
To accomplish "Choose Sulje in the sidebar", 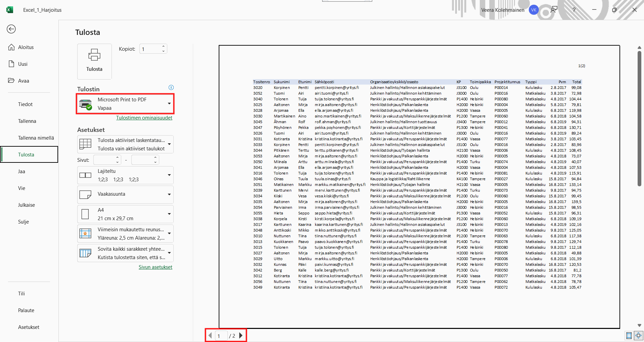I will [x=24, y=222].
